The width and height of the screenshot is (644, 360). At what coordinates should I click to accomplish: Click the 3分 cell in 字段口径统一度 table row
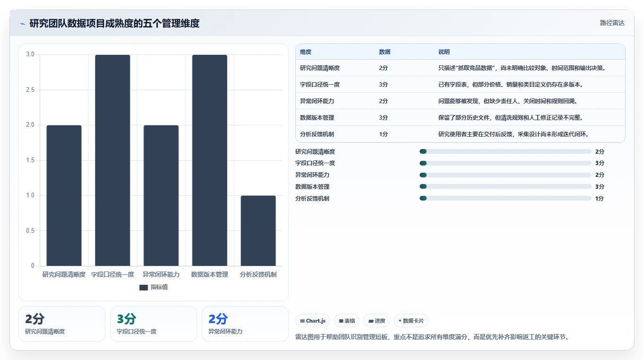[x=383, y=85]
